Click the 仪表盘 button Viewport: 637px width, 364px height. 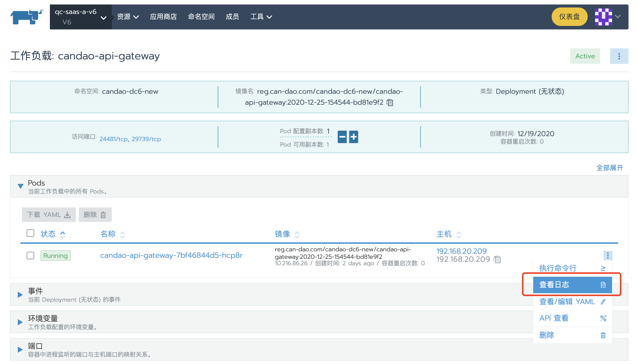click(569, 17)
